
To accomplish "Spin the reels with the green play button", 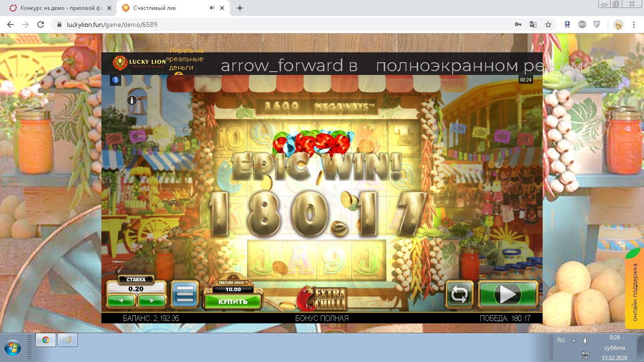I will pyautogui.click(x=508, y=294).
